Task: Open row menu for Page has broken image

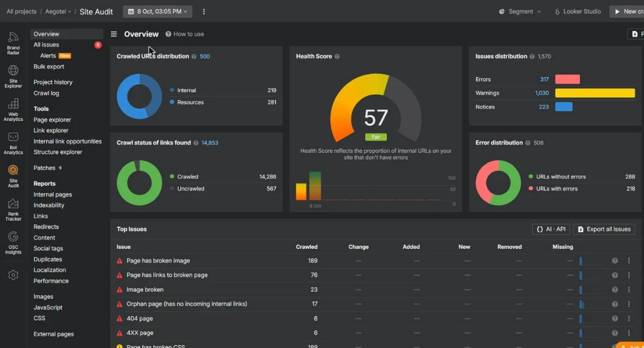Action: click(x=628, y=260)
